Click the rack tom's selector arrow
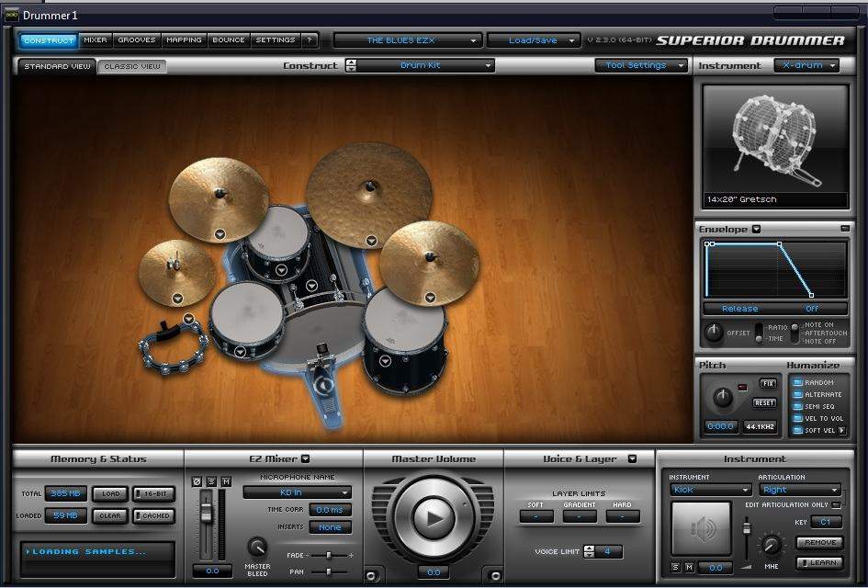The image size is (868, 588). pos(281,270)
